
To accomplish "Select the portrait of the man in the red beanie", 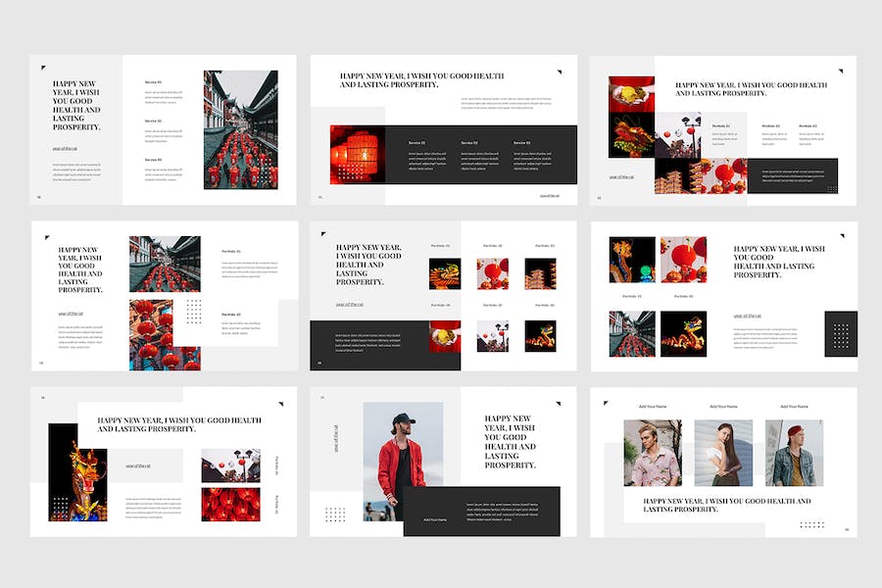I will point(794,453).
